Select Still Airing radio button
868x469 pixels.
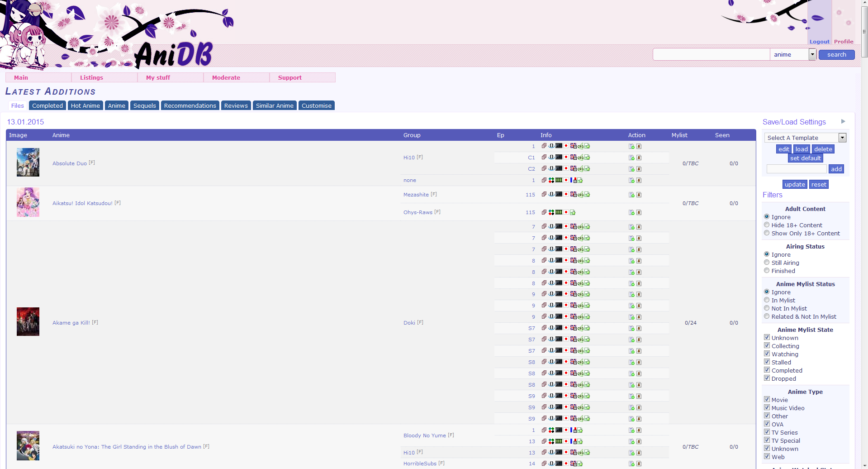click(x=767, y=263)
